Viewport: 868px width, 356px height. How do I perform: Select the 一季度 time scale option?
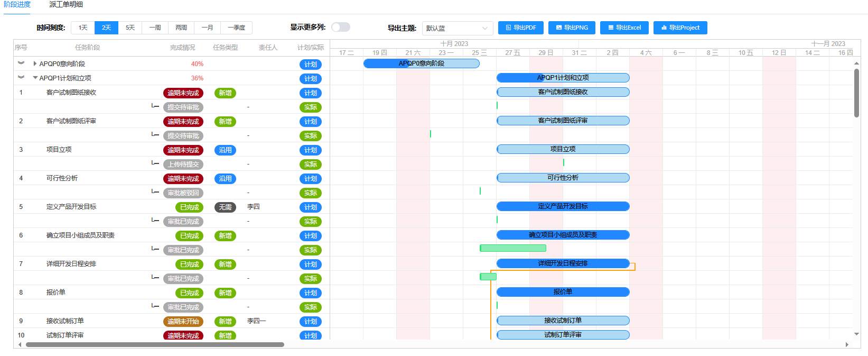[x=236, y=28]
